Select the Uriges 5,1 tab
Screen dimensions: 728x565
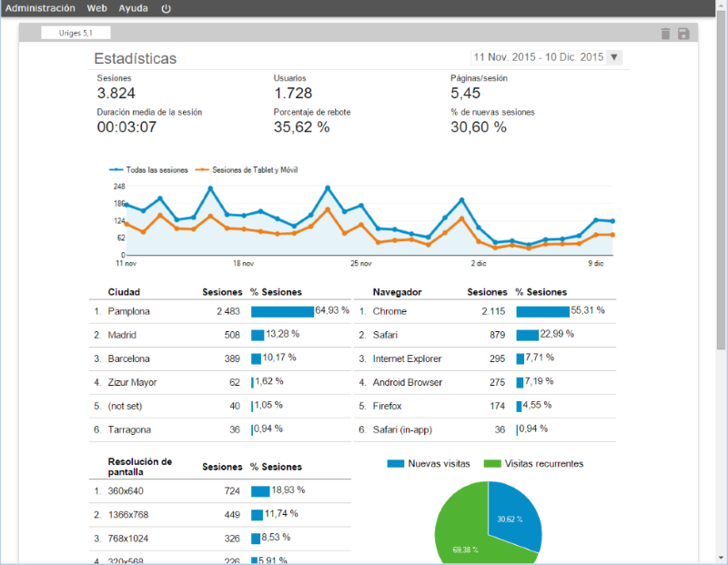[x=76, y=33]
